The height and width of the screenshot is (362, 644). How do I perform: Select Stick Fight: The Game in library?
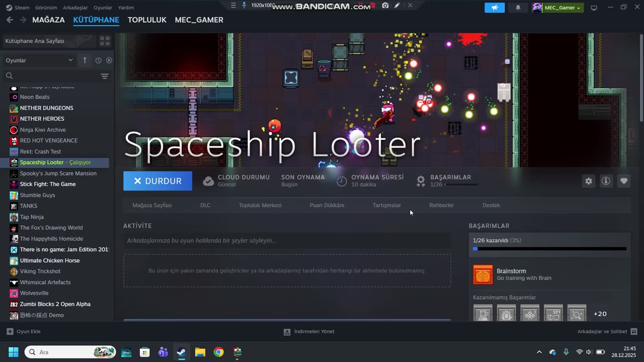pos(48,184)
